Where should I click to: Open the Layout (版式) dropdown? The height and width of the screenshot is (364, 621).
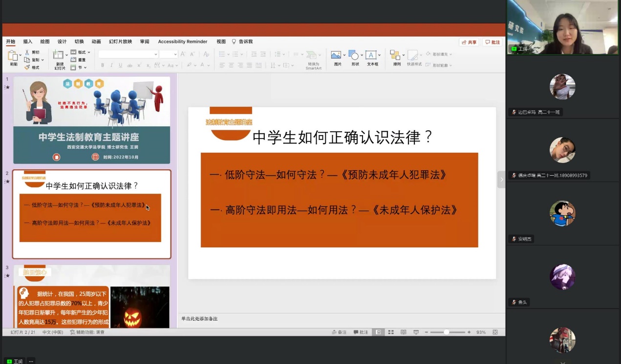click(x=81, y=52)
